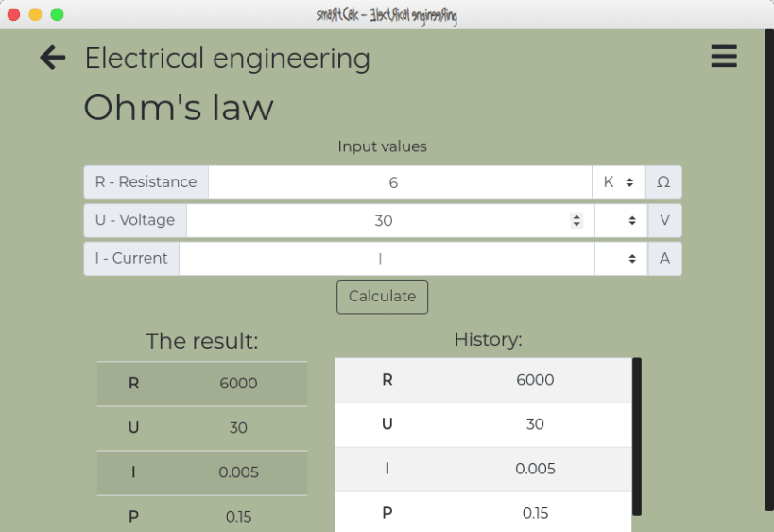The width and height of the screenshot is (774, 532).
Task: Go back using the left arrow icon
Action: [52, 58]
